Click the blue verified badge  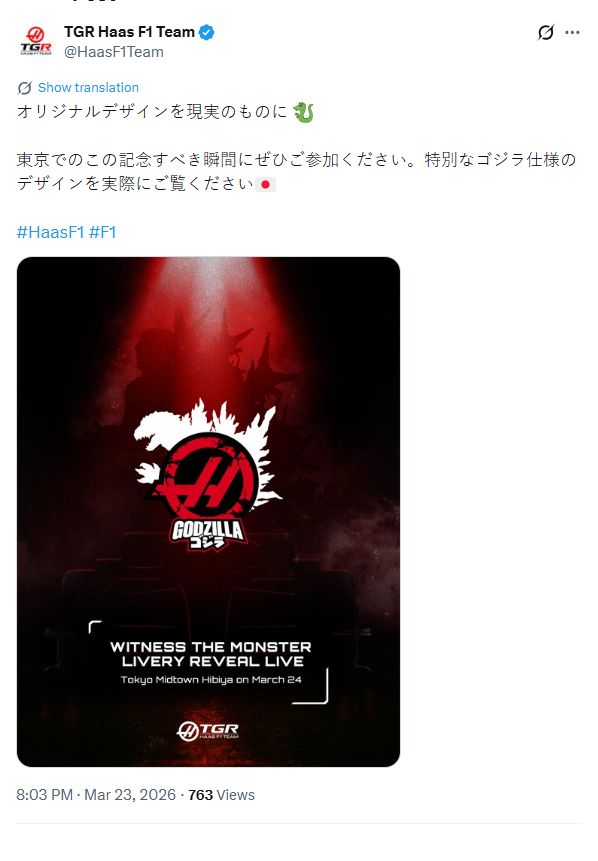pos(206,32)
